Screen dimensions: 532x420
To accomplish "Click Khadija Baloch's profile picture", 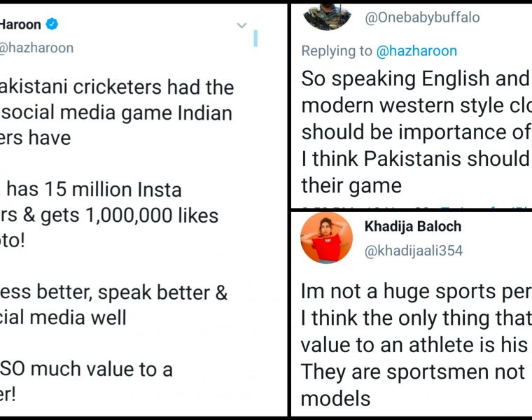I will 326,237.
